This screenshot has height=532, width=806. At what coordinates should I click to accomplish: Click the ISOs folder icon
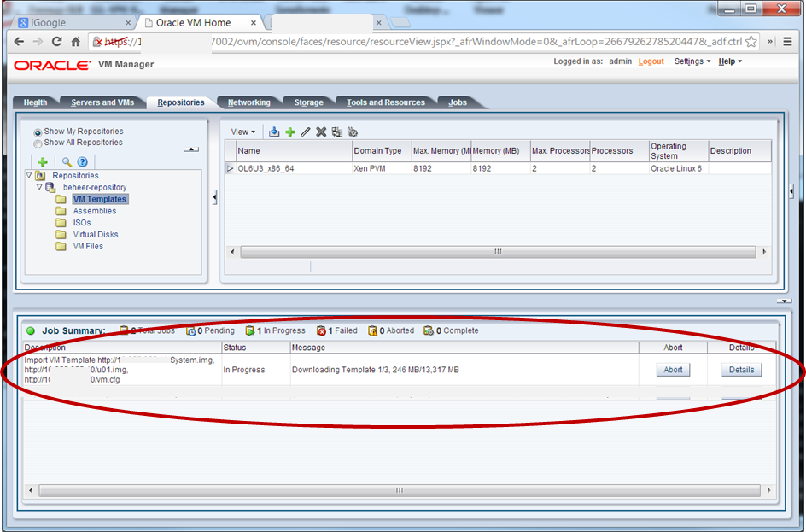(x=61, y=223)
